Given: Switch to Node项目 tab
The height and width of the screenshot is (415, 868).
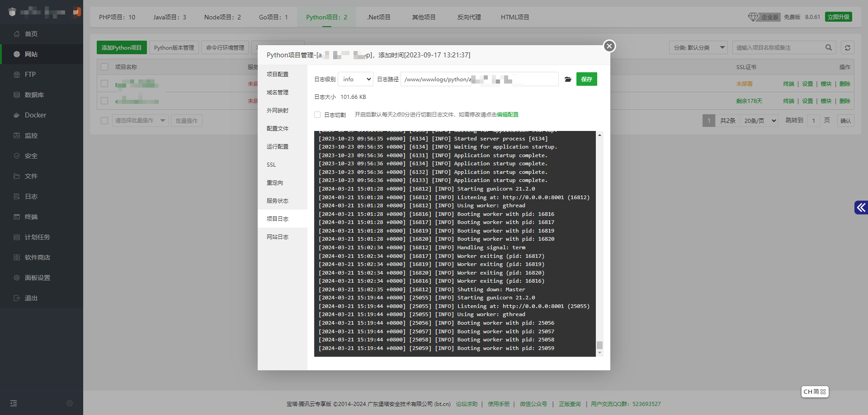Looking at the screenshot, I should pos(222,17).
